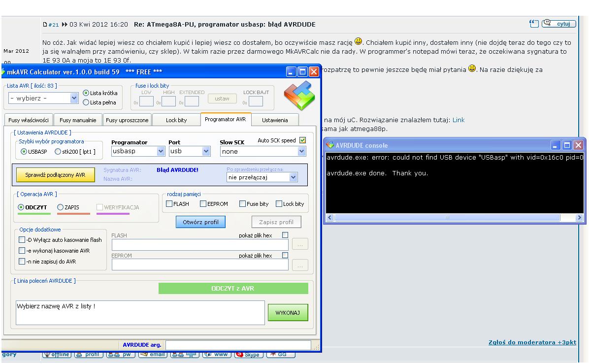Check the Fuse bity checkbox

click(x=243, y=203)
